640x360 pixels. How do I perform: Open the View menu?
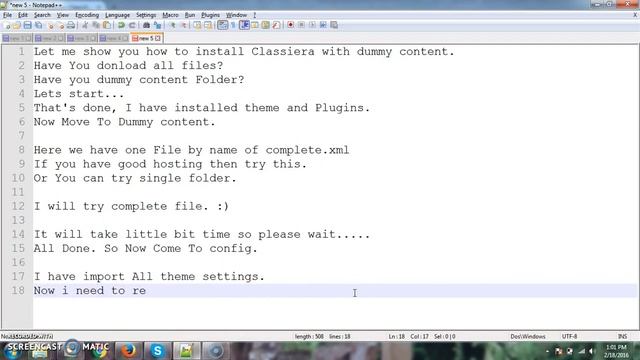coord(62,15)
